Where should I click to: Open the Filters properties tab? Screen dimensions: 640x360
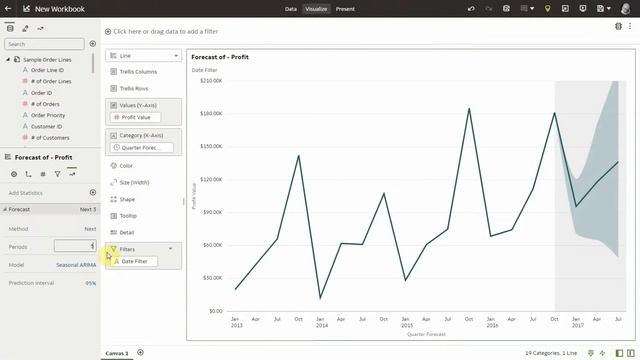click(58, 174)
